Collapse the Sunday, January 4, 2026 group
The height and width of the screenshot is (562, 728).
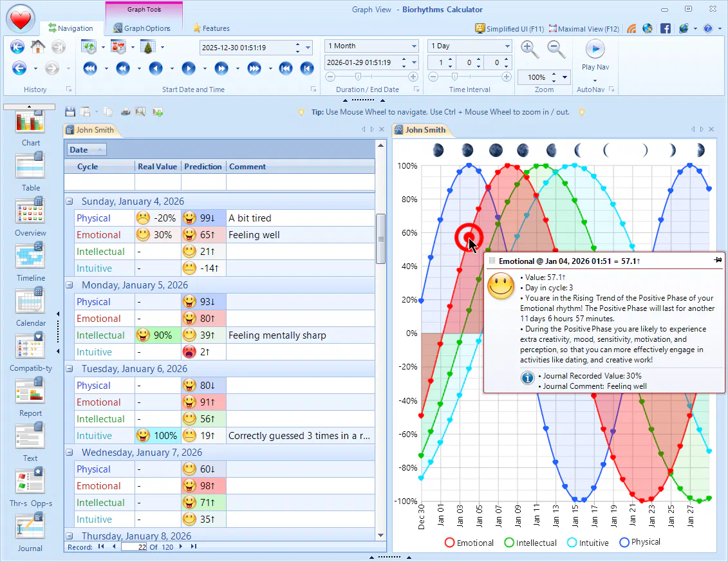[70, 201]
